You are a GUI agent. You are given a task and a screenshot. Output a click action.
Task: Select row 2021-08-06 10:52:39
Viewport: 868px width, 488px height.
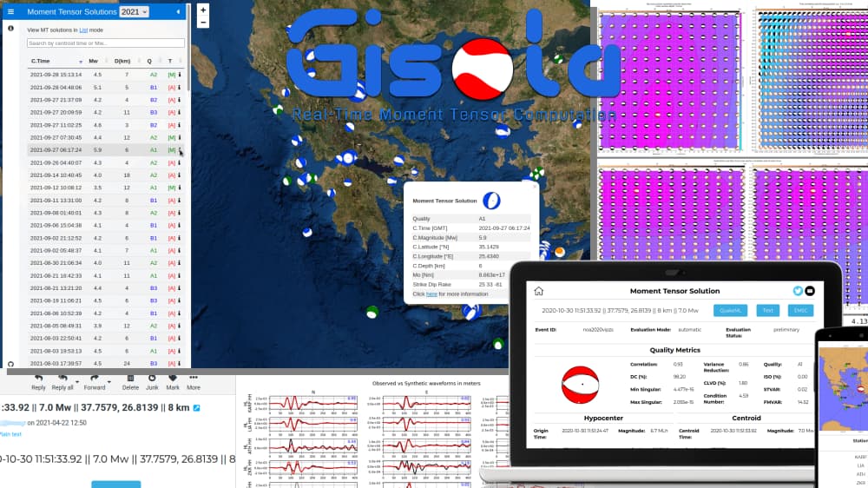[106, 313]
